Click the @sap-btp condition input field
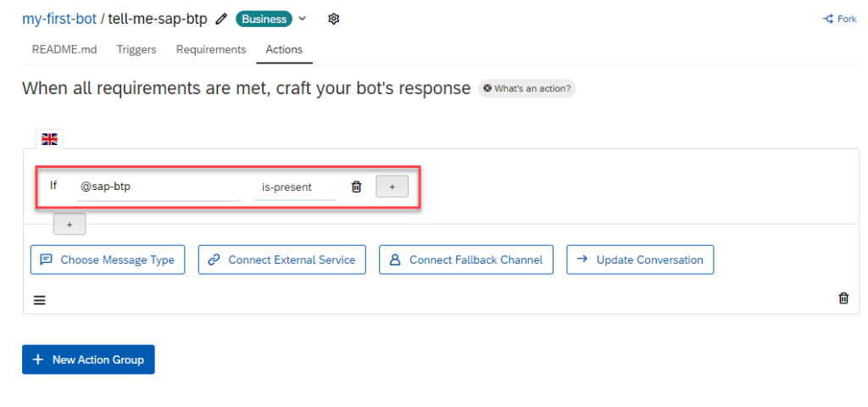 pyautogui.click(x=159, y=187)
